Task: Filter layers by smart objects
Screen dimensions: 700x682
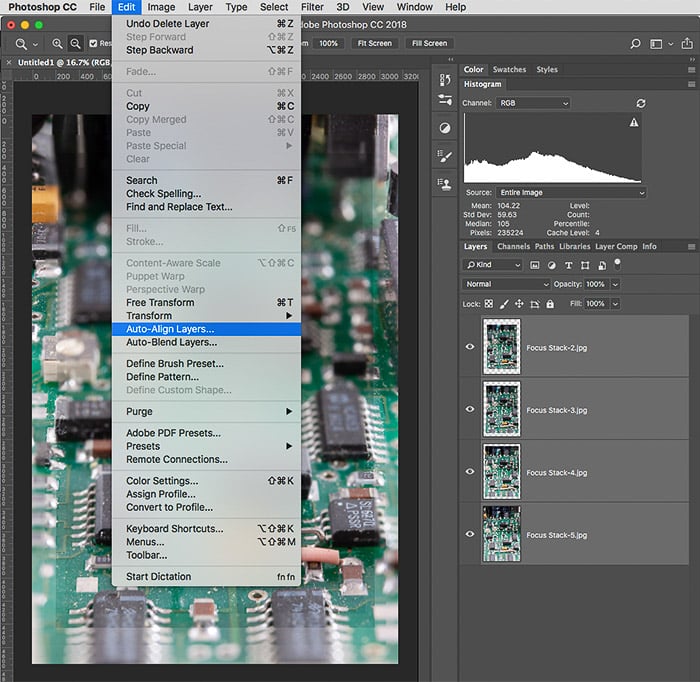Action: pos(602,265)
